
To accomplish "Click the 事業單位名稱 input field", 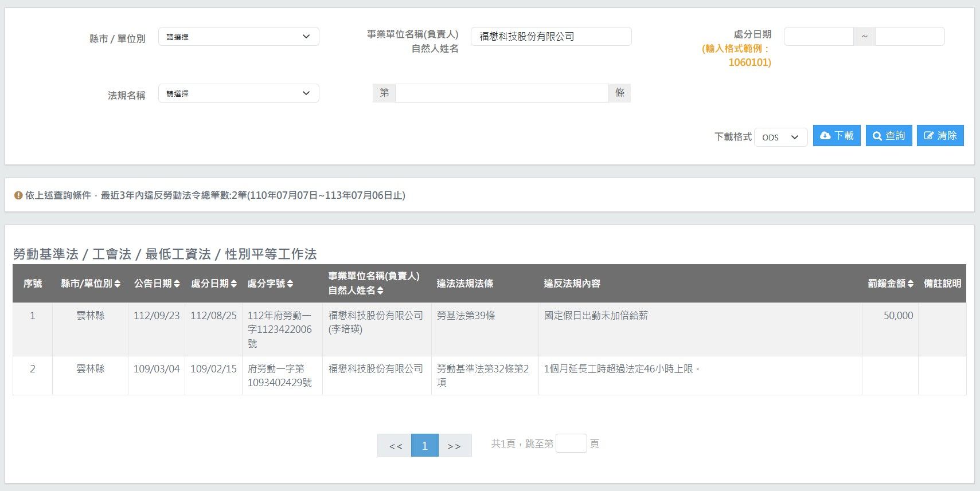I will [551, 37].
